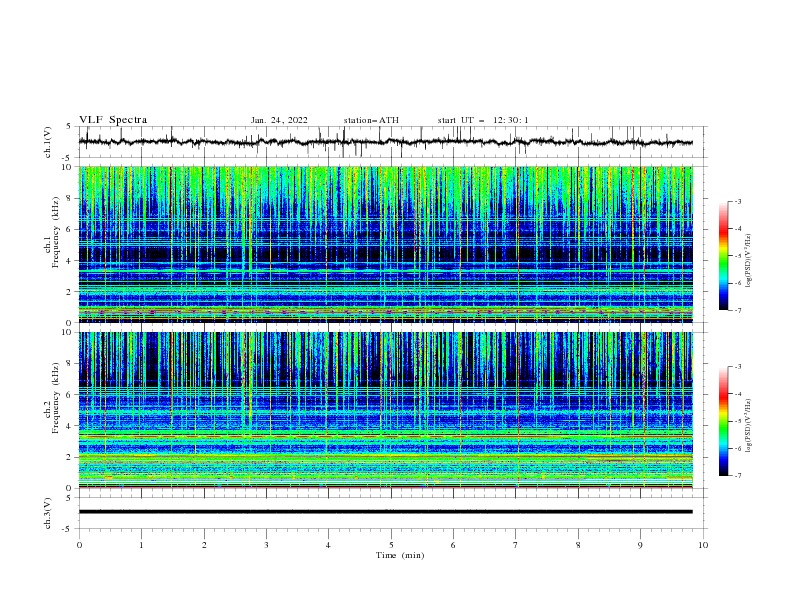Click the time axis tick label '3'
This screenshot has width=792, height=612.
click(x=266, y=545)
